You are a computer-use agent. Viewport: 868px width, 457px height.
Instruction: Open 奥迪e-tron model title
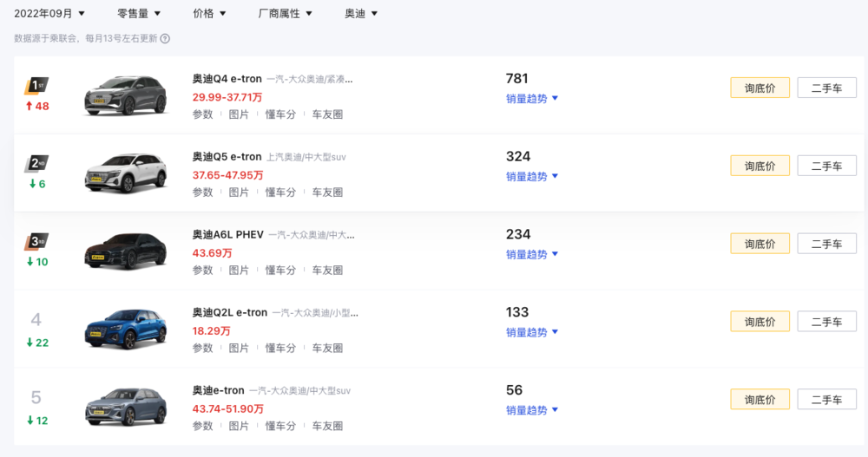pyautogui.click(x=218, y=391)
